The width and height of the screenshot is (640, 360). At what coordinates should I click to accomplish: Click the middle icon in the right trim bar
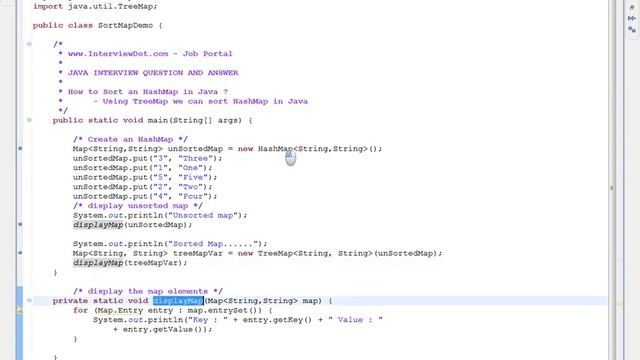point(632,18)
